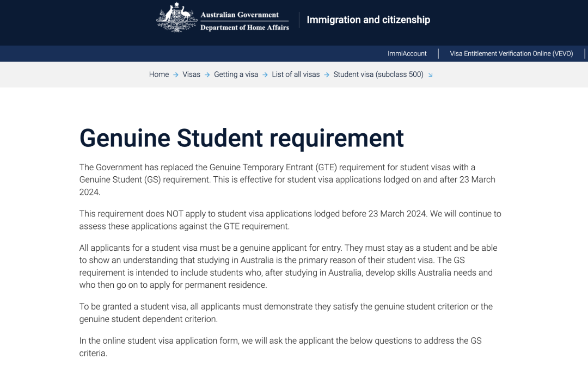Click the breadcrumb arrow after Visas
This screenshot has height=365, width=588.
(x=207, y=75)
